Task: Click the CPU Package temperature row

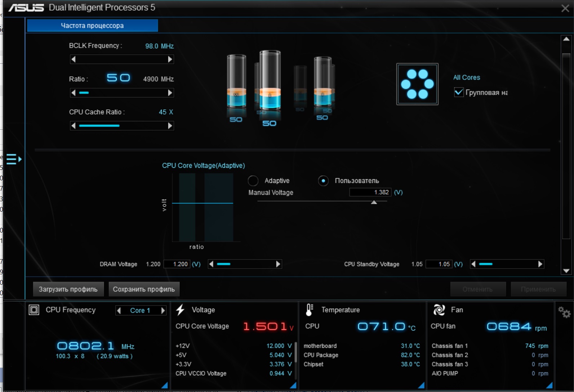Action: [362, 355]
